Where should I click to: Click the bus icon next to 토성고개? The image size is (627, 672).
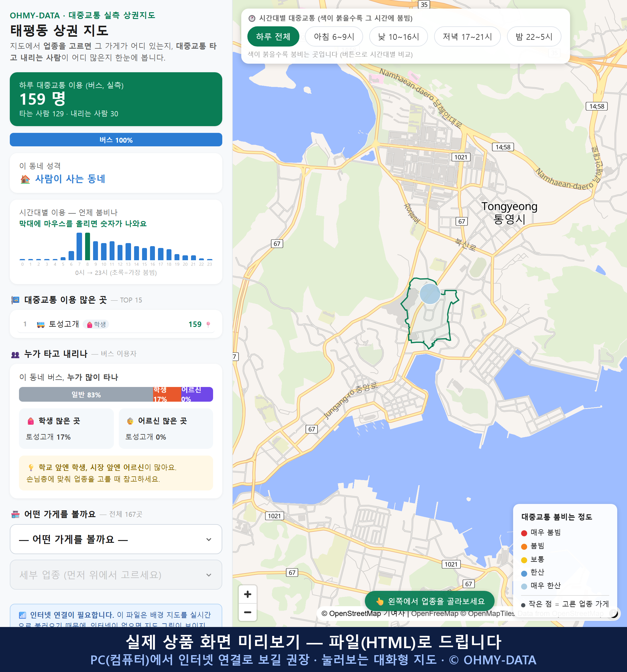(40, 325)
